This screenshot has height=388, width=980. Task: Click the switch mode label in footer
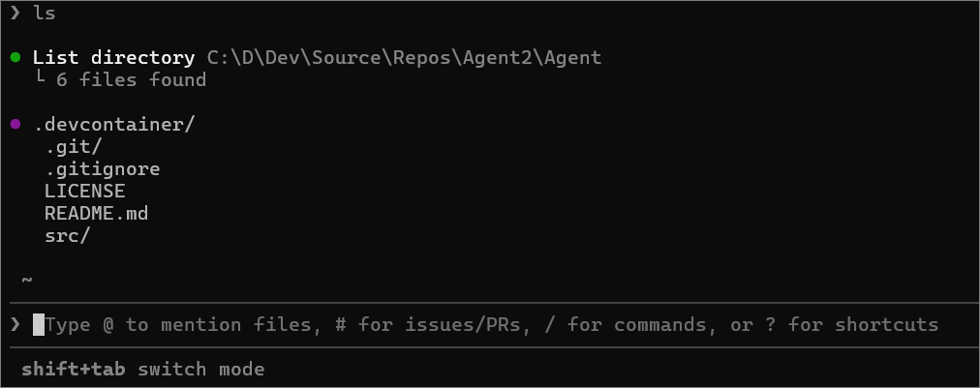201,369
